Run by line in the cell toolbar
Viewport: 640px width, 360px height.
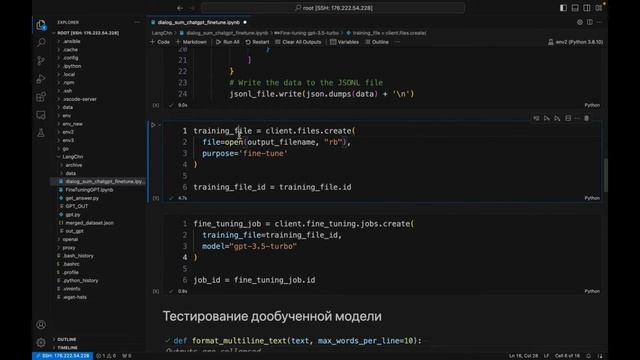coord(536,118)
